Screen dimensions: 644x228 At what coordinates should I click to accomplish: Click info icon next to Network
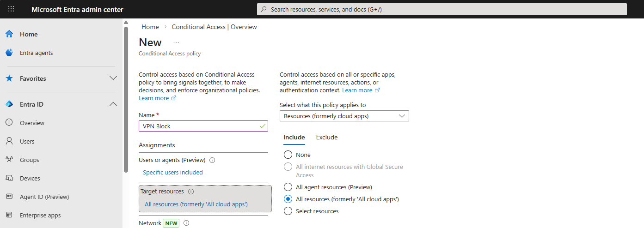click(186, 223)
